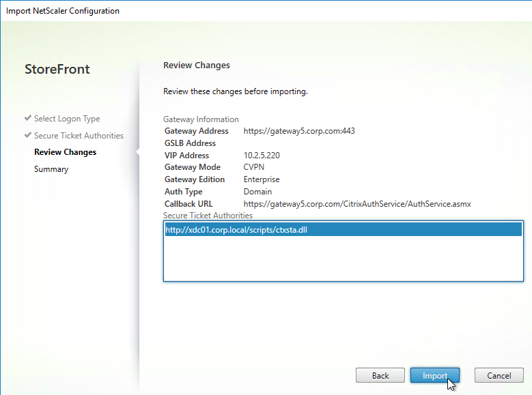Open the Select Logon Type step

click(67, 119)
